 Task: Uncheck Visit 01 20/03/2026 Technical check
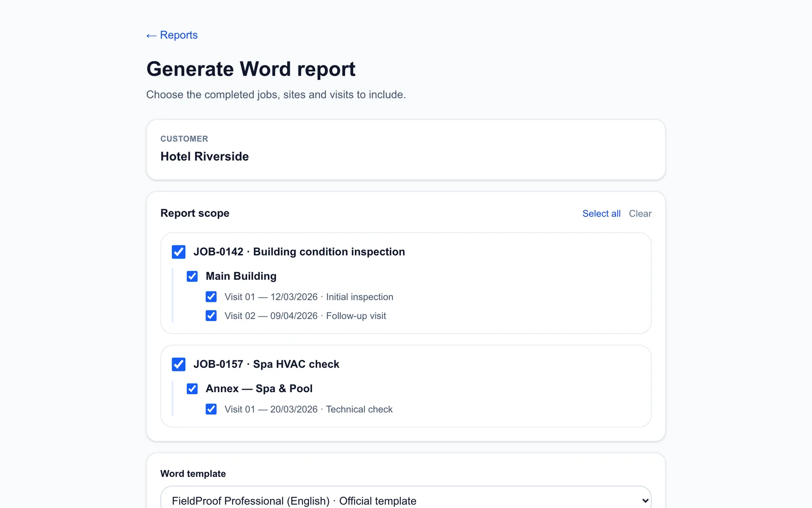click(211, 409)
